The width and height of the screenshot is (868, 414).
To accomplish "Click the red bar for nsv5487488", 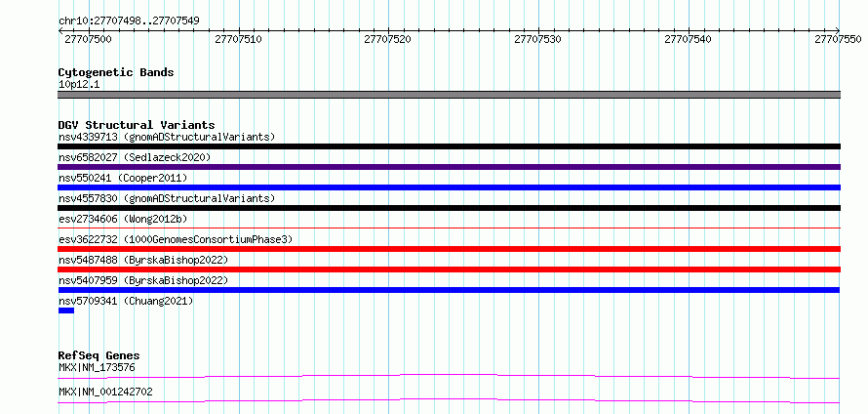I will pyautogui.click(x=449, y=269).
